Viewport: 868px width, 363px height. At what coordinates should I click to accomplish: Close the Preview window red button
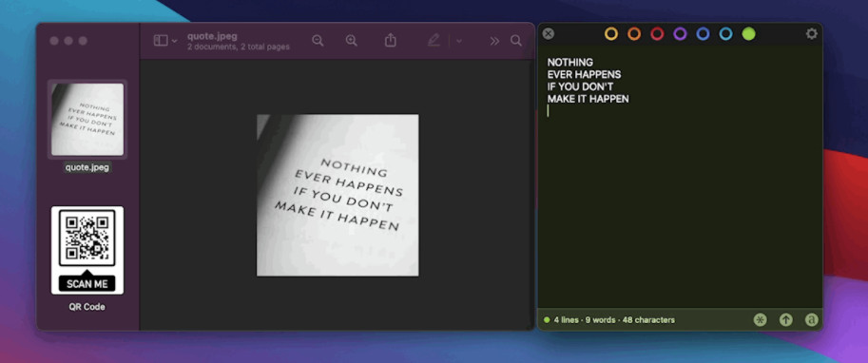click(54, 41)
